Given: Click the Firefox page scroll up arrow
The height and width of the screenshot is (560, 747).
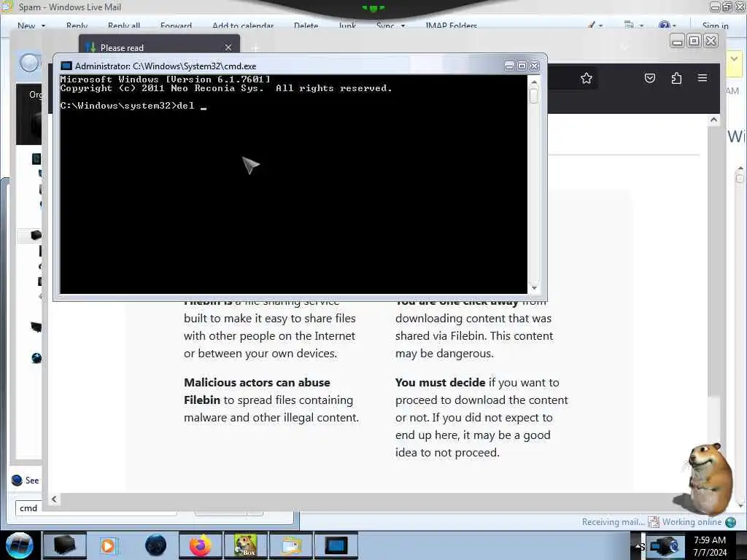Looking at the screenshot, I should (x=713, y=120).
